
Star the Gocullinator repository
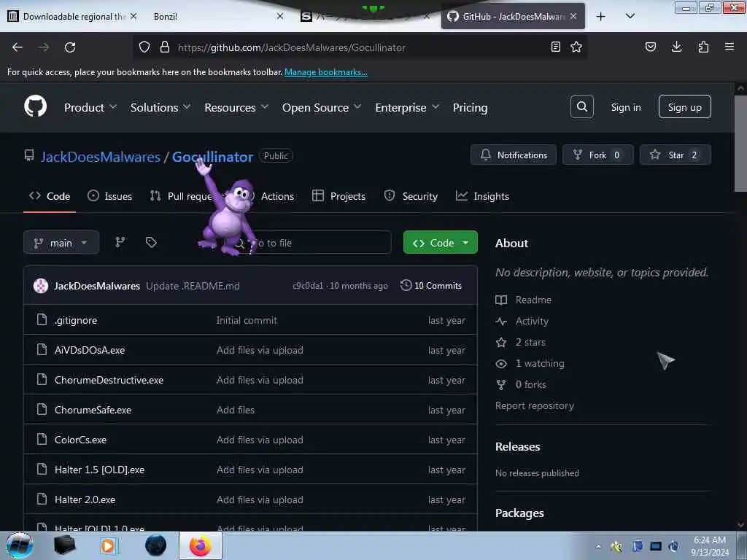[675, 155]
